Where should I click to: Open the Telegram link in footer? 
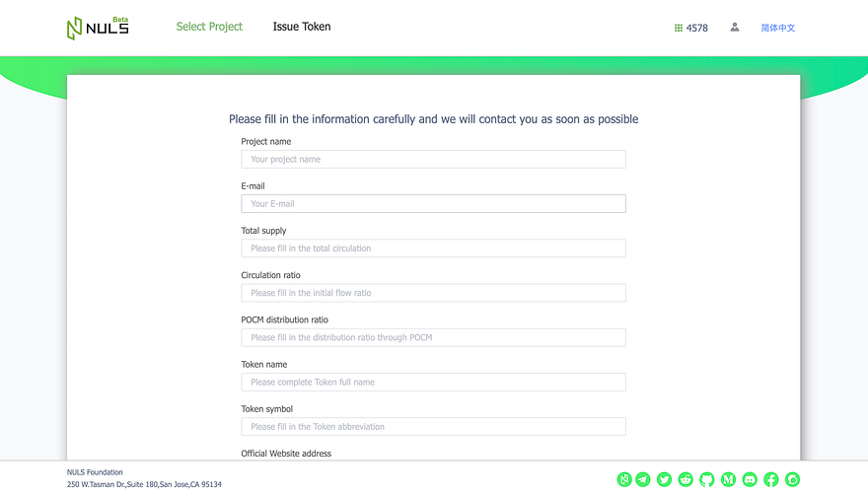point(643,479)
